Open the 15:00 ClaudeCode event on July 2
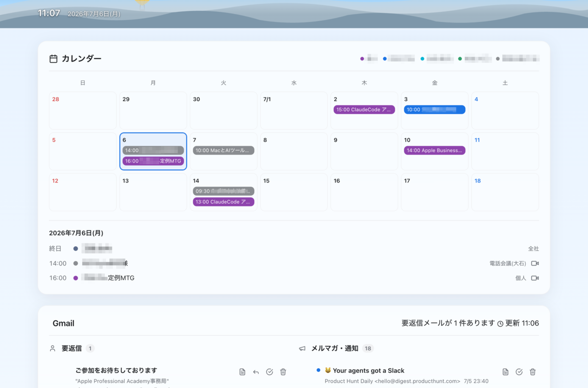The height and width of the screenshot is (388, 588). click(364, 110)
